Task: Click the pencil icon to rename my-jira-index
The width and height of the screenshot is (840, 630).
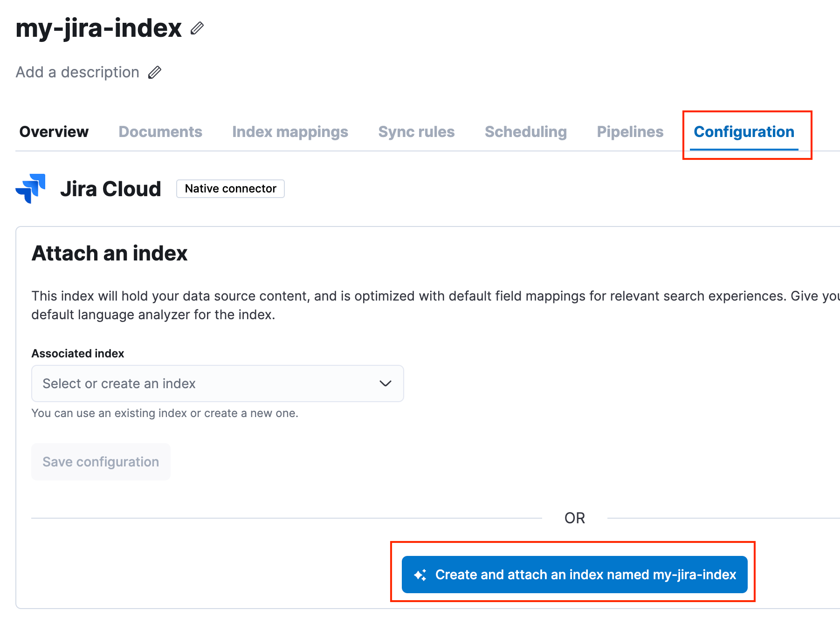Action: [x=197, y=29]
